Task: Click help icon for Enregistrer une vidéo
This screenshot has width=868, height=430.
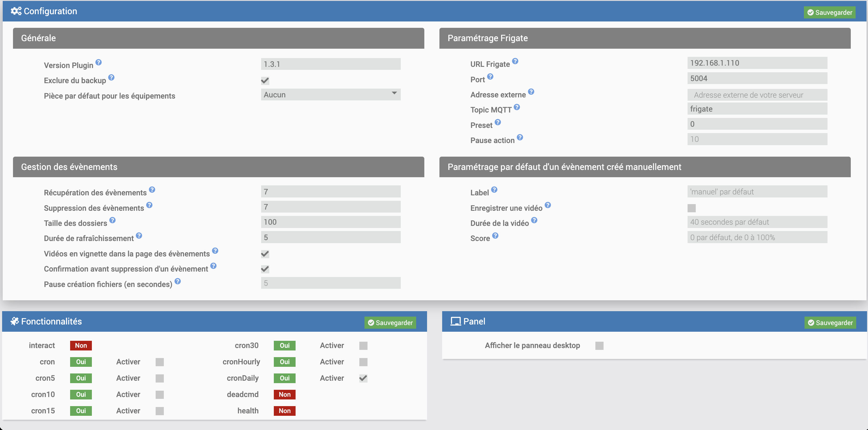Action: point(548,205)
